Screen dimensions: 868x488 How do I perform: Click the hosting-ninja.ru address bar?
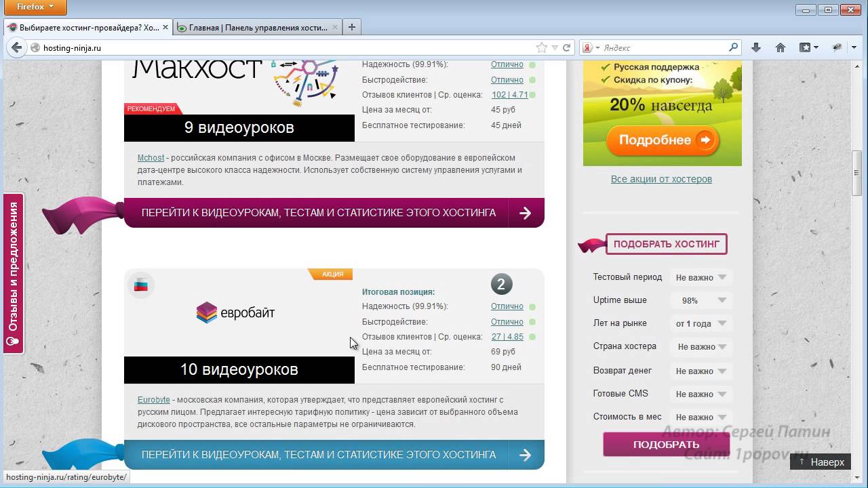tap(285, 48)
